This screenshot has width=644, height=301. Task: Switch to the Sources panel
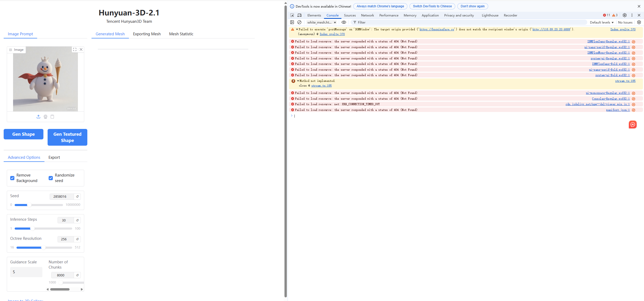[350, 15]
